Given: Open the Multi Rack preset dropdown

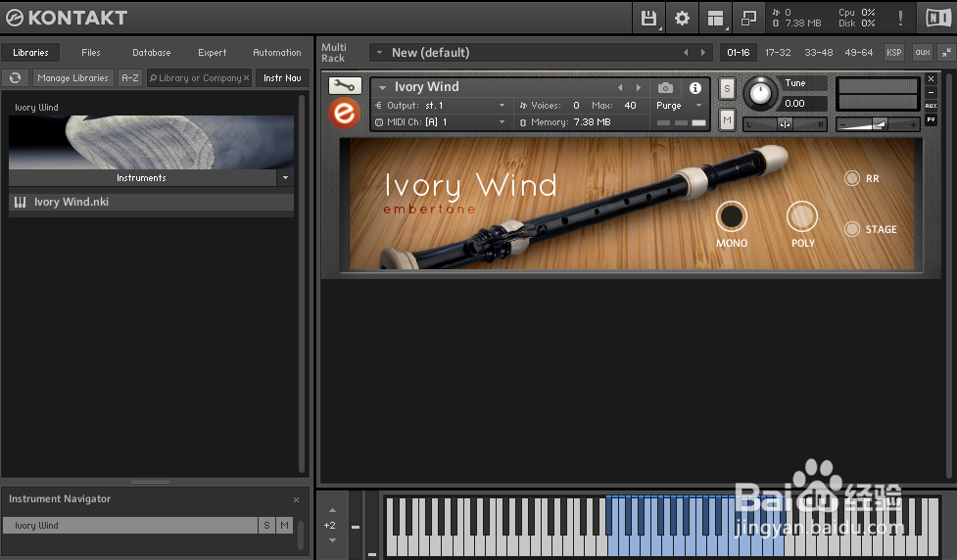Looking at the screenshot, I should click(x=379, y=53).
